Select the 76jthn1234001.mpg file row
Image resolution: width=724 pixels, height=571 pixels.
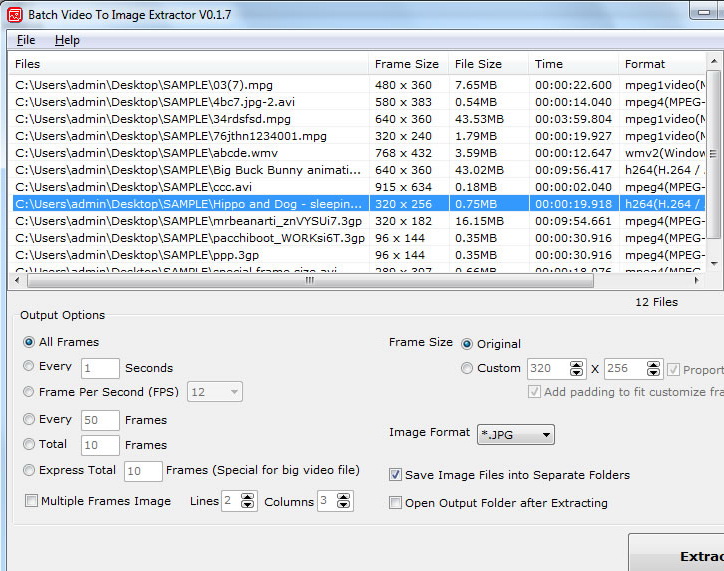(x=359, y=136)
